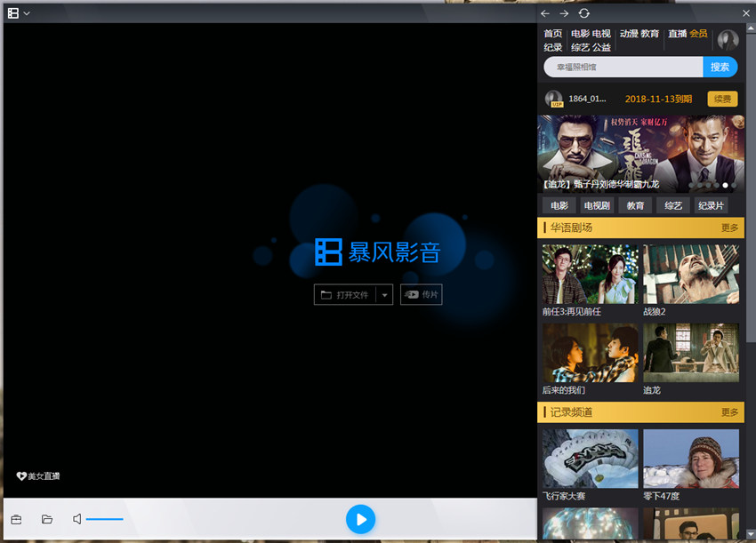756x543 pixels.
Task: Click the scrollbar up arrow
Action: click(x=752, y=28)
